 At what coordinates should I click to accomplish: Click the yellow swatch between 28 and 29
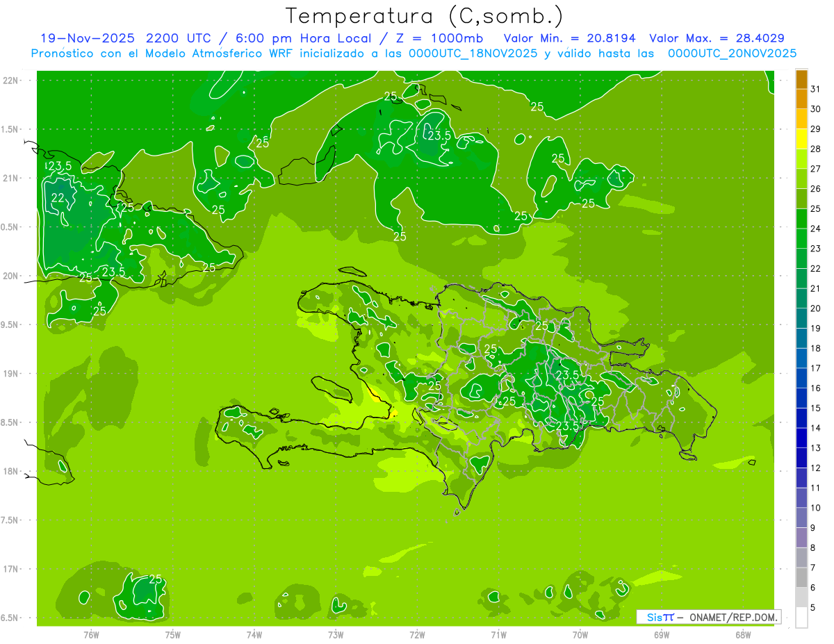click(802, 139)
